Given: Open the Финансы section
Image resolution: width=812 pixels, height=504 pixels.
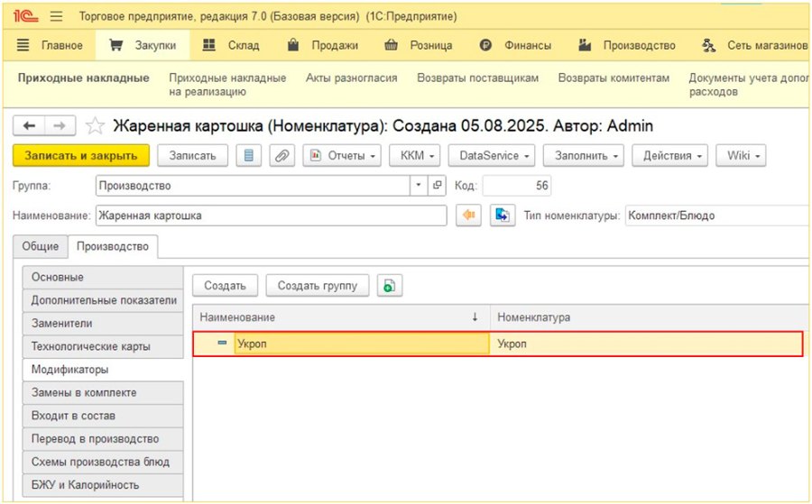Looking at the screenshot, I should click(x=528, y=46).
